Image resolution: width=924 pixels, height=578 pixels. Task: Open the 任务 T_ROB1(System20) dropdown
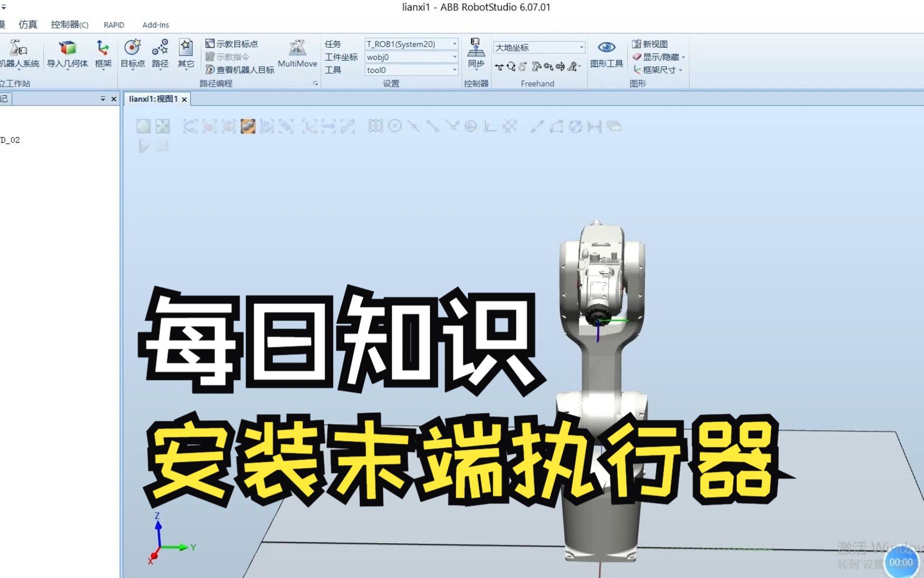click(x=411, y=44)
